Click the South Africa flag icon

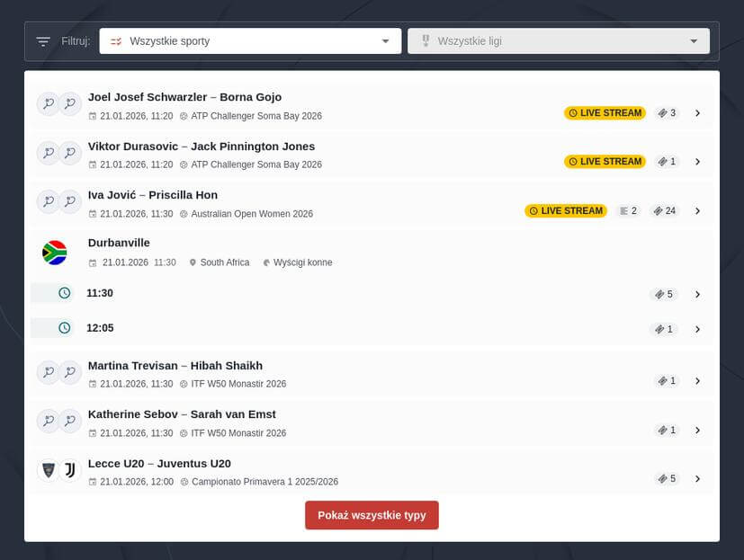(x=55, y=253)
